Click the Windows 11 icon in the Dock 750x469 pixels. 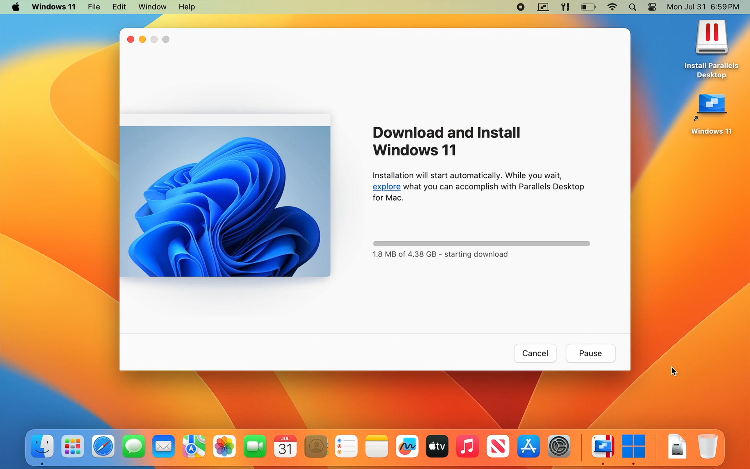coord(633,446)
